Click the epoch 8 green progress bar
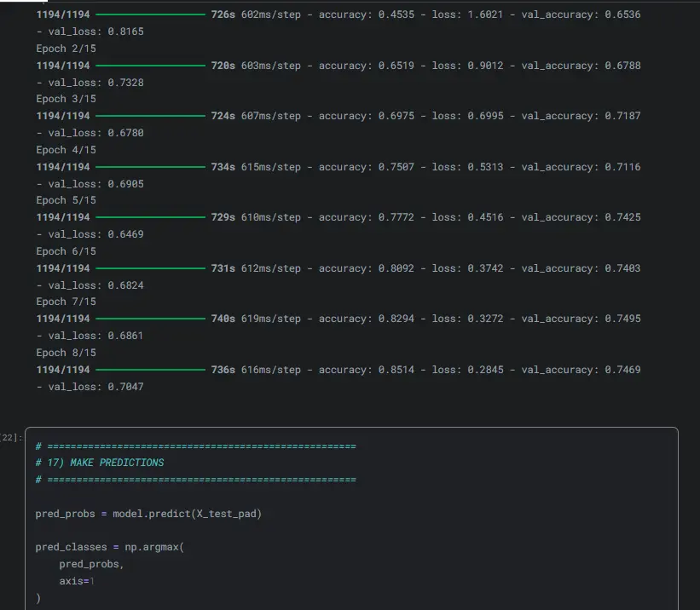Image resolution: width=700 pixels, height=610 pixels. pyautogui.click(x=150, y=370)
